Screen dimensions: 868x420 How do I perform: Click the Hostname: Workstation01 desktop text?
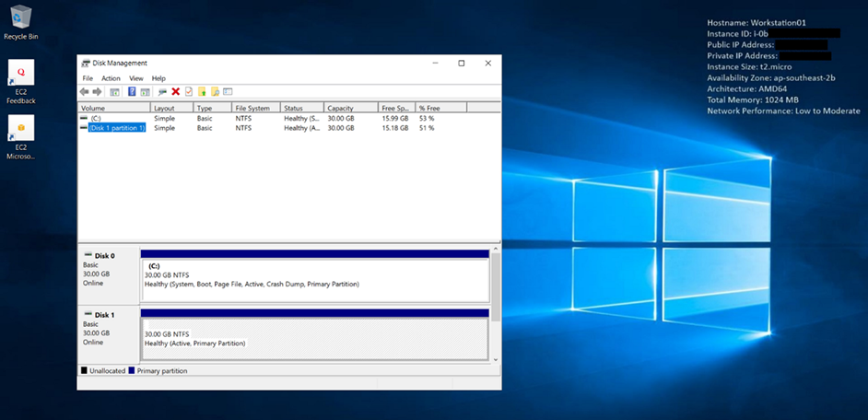click(x=757, y=23)
